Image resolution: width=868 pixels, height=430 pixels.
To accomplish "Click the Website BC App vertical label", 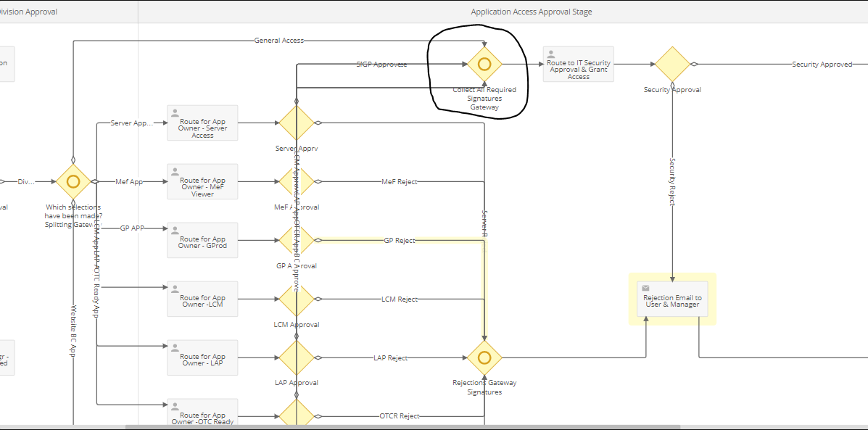I will tap(73, 330).
